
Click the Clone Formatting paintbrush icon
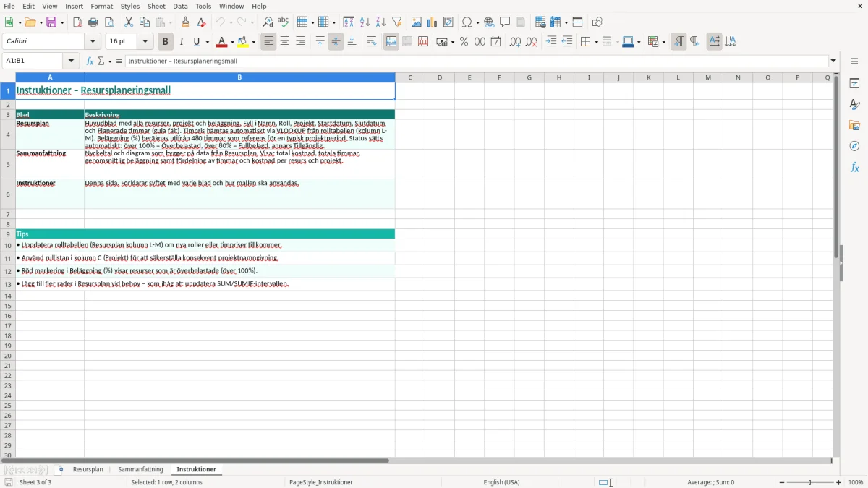tap(185, 22)
